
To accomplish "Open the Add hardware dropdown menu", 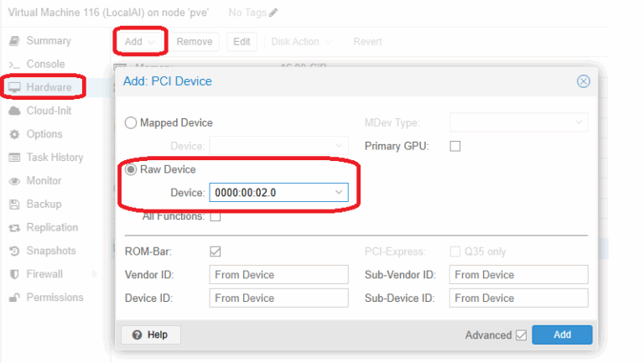I will (139, 42).
